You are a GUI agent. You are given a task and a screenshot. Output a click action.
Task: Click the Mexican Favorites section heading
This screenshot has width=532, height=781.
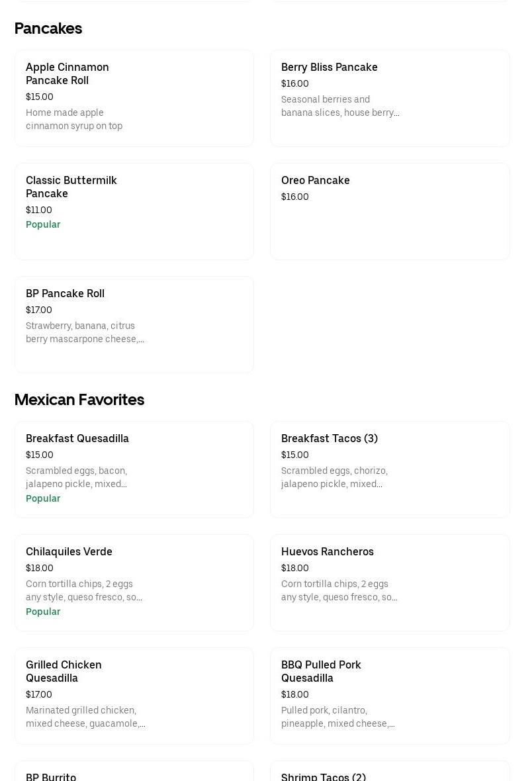(79, 400)
